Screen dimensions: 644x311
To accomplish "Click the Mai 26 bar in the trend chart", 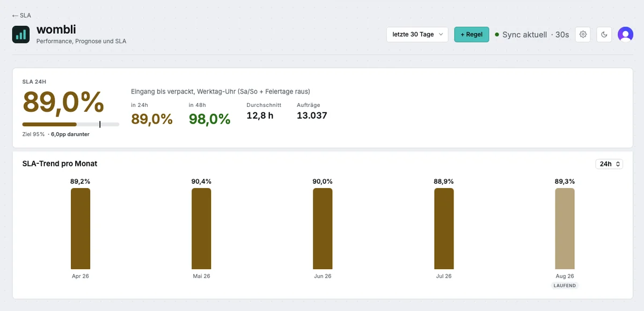I will coord(201,228).
